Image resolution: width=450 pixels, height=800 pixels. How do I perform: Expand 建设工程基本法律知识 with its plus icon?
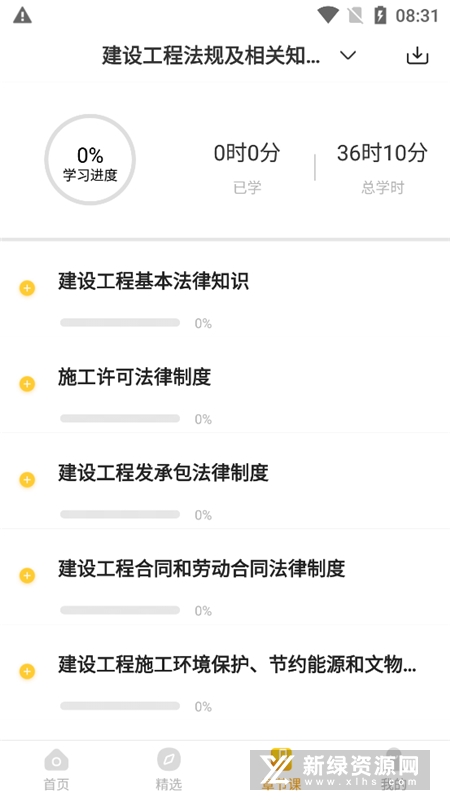coord(27,288)
